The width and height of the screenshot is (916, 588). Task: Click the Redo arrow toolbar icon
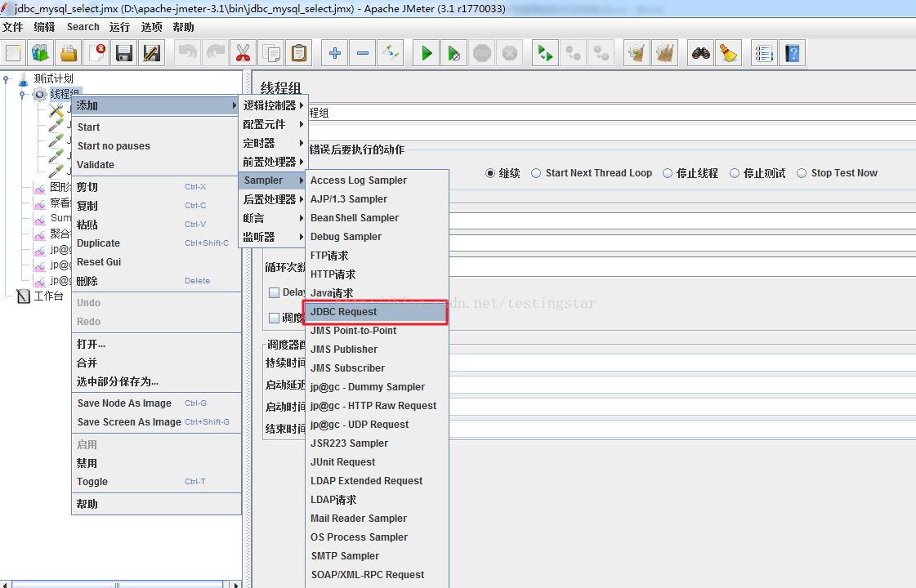(216, 53)
